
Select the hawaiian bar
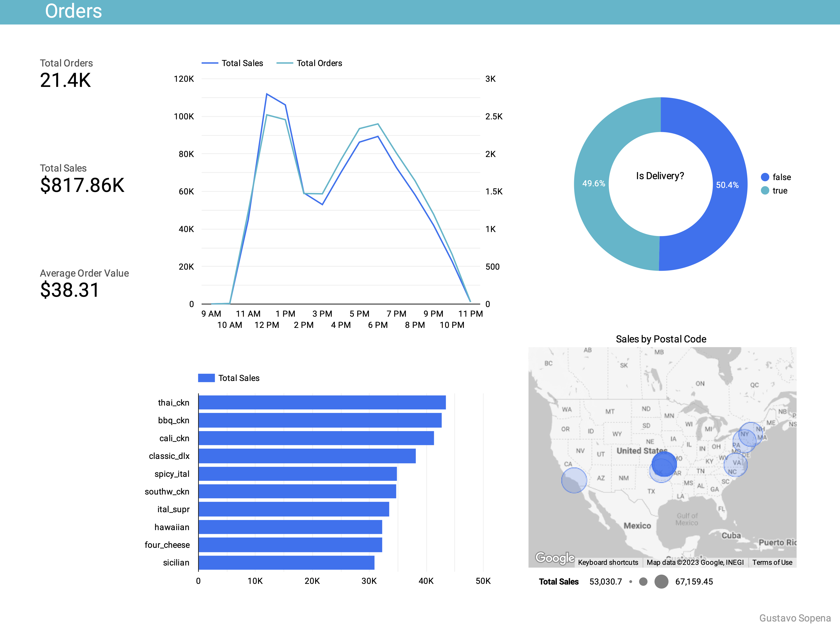coord(291,527)
